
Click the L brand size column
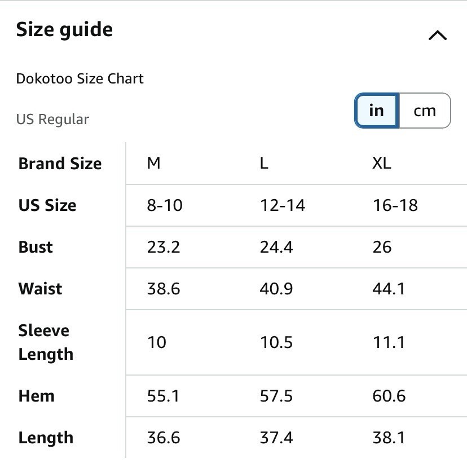(264, 163)
